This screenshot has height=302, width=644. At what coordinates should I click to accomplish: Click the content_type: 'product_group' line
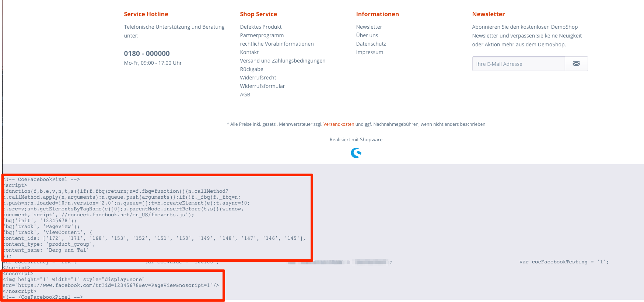49,244
